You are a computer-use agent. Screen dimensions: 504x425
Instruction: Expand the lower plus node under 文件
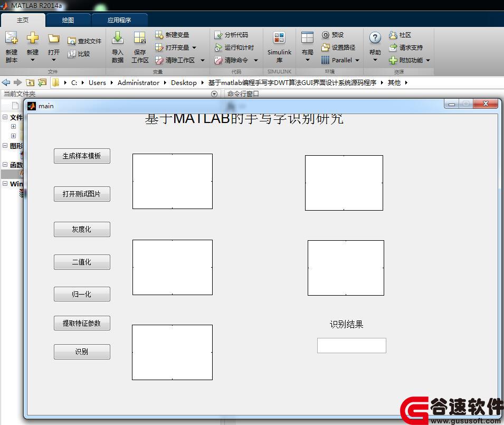[x=14, y=136]
